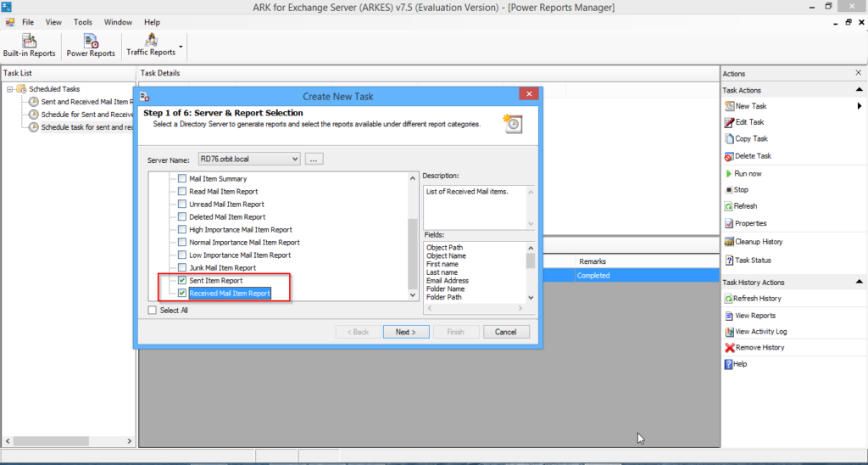Screen dimensions: 868x465
Task: Uncheck Sent Item Report checkbox
Action: [182, 280]
